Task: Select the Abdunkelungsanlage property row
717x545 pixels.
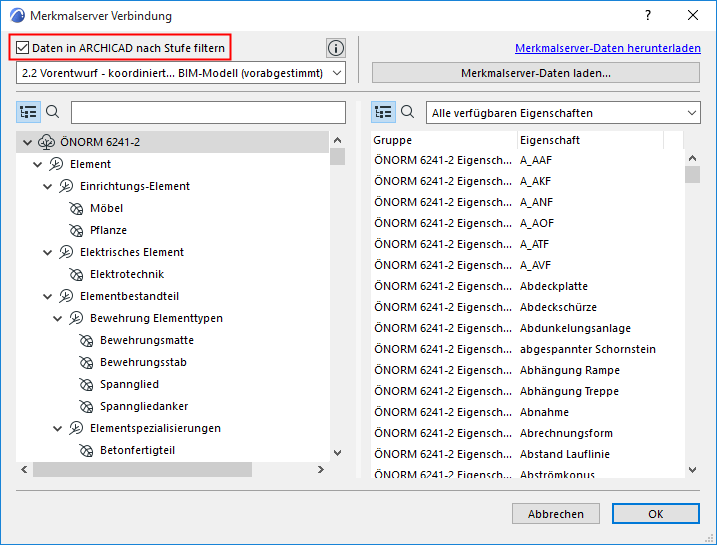Action: click(528, 329)
